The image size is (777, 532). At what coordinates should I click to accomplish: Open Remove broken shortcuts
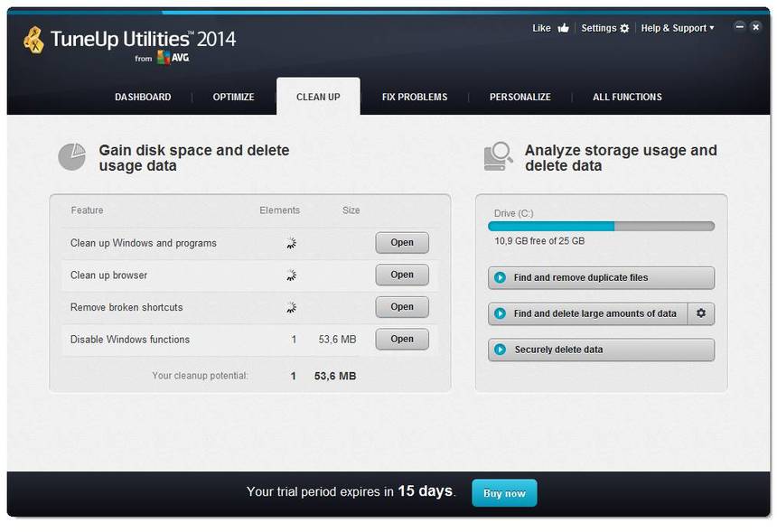(402, 307)
